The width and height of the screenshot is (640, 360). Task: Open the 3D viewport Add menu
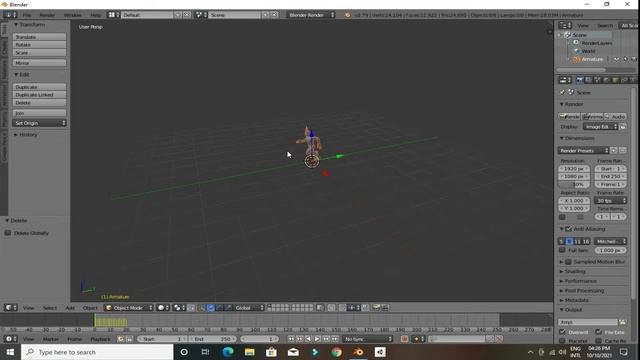coord(70,308)
